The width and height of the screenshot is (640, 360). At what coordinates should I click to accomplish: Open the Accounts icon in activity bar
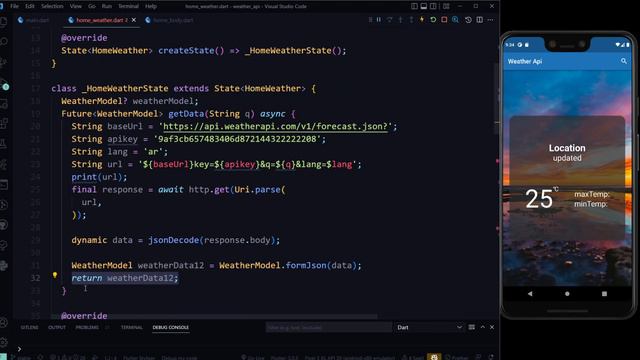pyautogui.click(x=4, y=322)
